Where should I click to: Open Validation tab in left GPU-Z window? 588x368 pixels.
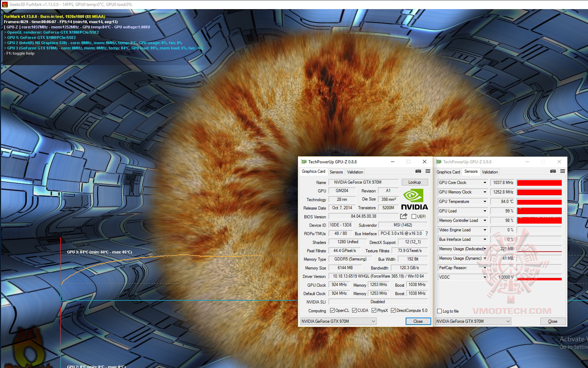(355, 172)
